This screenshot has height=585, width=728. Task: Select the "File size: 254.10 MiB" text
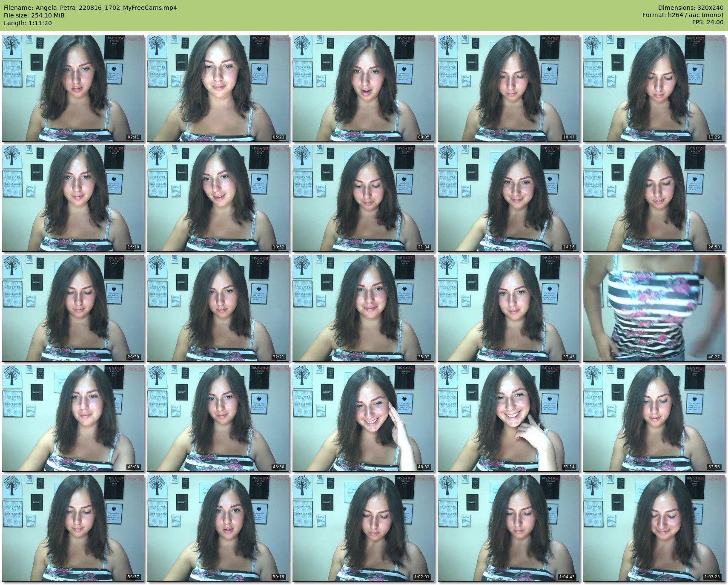[x=34, y=15]
